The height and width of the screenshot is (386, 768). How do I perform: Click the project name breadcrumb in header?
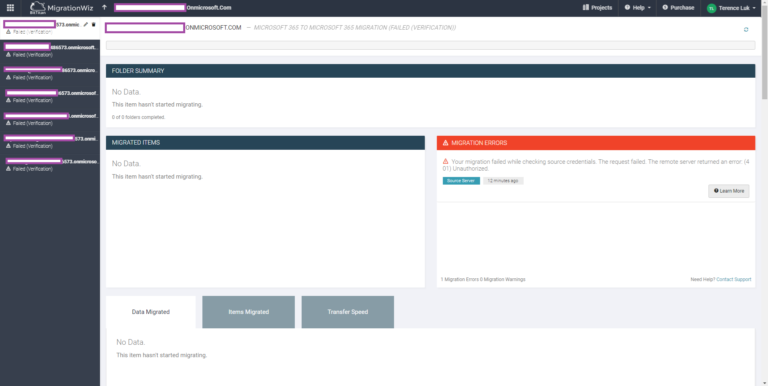pyautogui.click(x=173, y=8)
